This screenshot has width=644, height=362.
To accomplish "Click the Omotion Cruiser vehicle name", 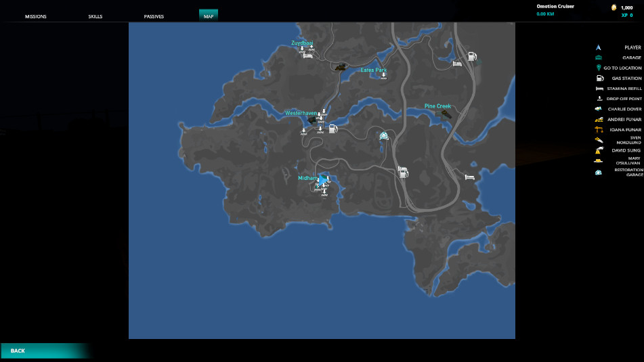I will [555, 6].
